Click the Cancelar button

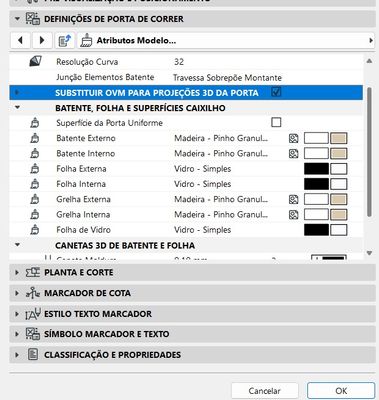(265, 391)
